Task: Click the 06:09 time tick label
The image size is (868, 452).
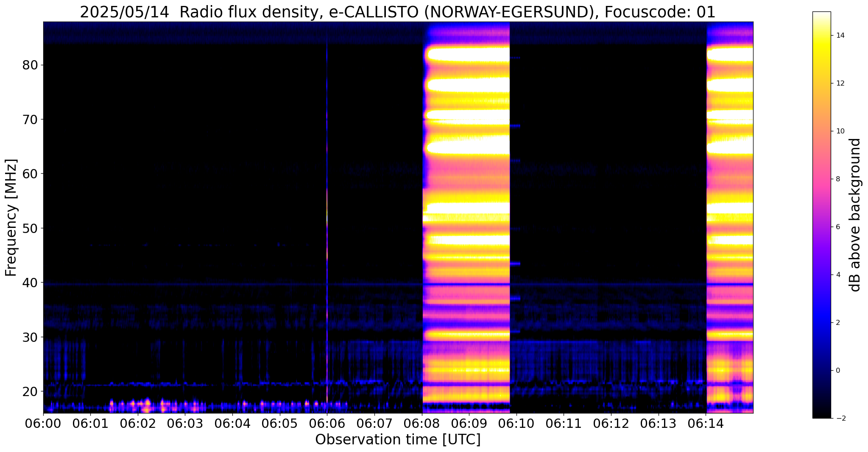Action: coord(469,424)
